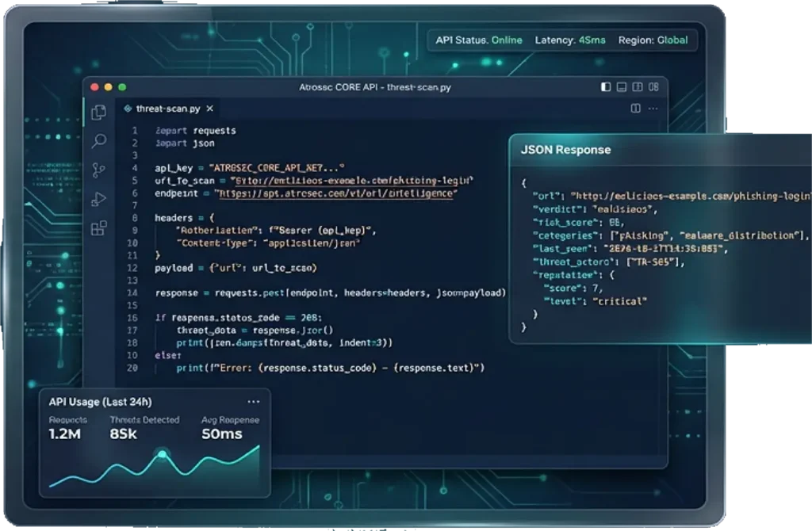This screenshot has height=531, width=812.
Task: Click the API Status Online indicator
Action: click(479, 40)
